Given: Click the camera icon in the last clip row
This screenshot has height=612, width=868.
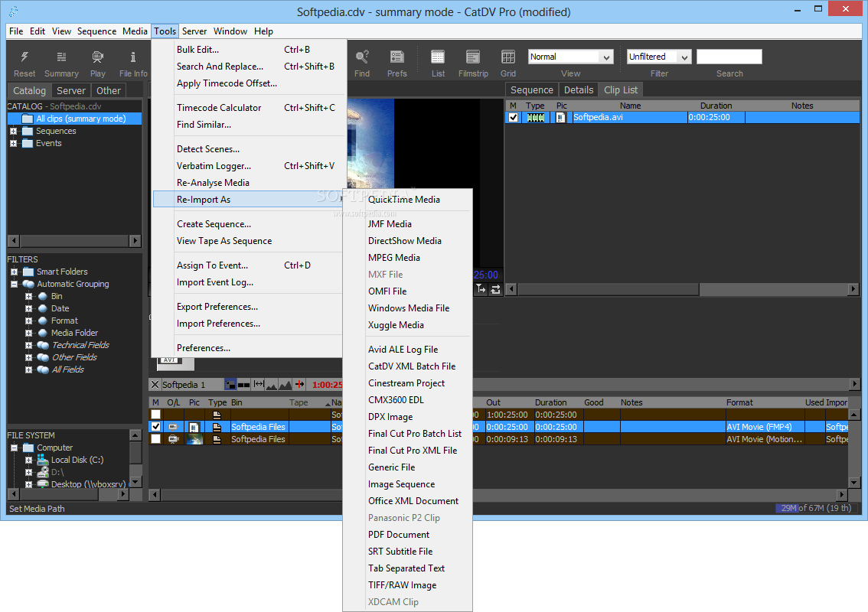Looking at the screenshot, I should pyautogui.click(x=173, y=439).
